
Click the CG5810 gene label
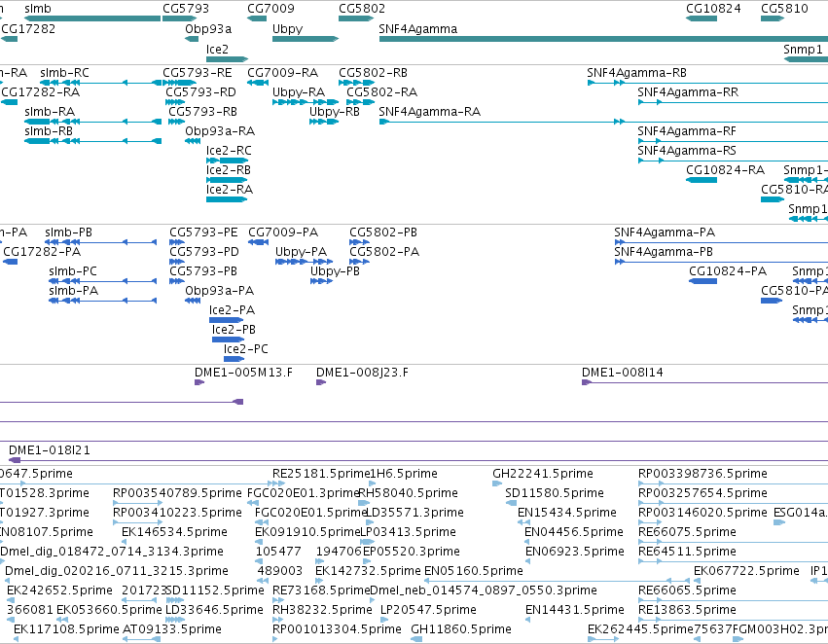pyautogui.click(x=784, y=9)
